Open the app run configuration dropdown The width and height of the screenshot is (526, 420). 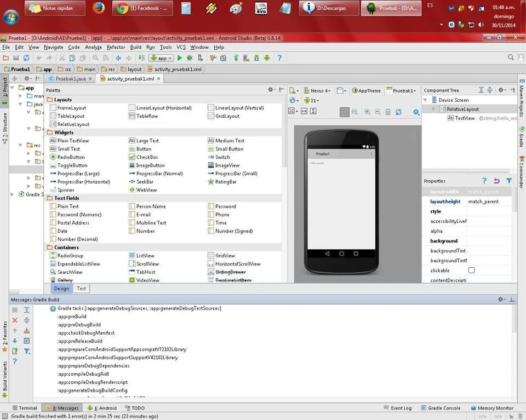[x=161, y=58]
